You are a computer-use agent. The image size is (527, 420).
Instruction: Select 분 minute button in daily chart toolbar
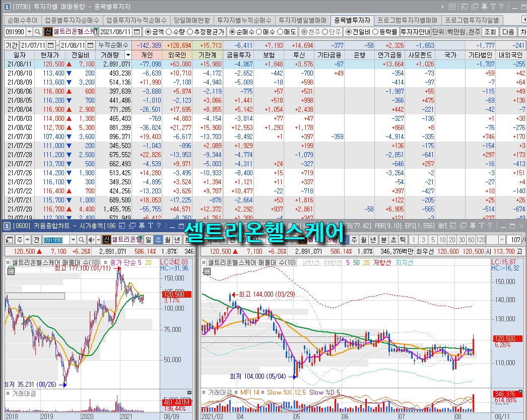(384, 240)
